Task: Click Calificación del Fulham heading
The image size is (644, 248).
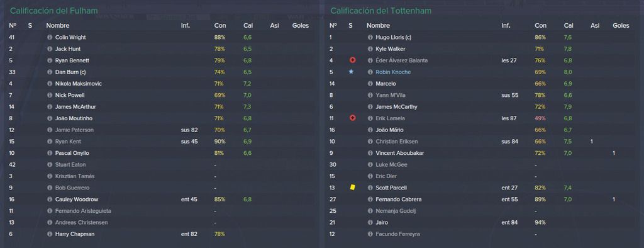Action: tap(54, 11)
